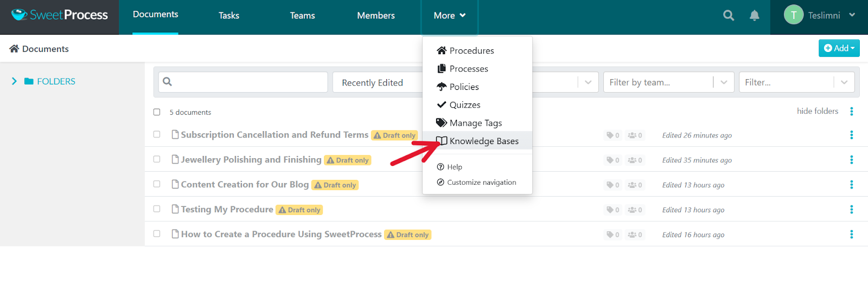This screenshot has height=286, width=868.
Task: Click the hide folders link
Action: [x=818, y=111]
